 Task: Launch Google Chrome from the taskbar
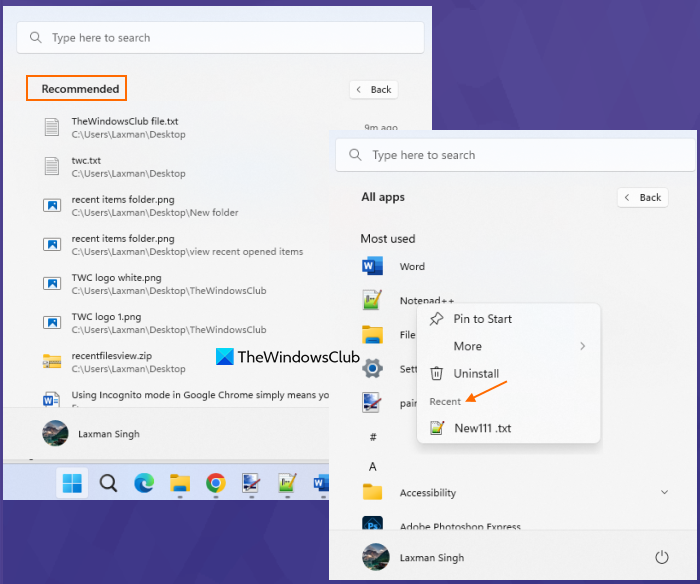coord(215,483)
